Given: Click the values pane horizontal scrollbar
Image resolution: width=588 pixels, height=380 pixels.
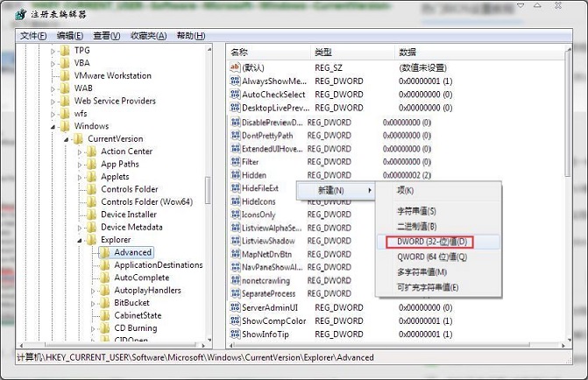Looking at the screenshot, I should [x=398, y=345].
